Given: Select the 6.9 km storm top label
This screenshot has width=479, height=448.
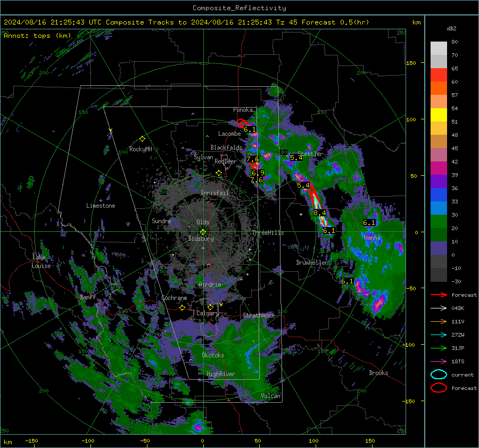Looking at the screenshot, I should coord(258,173).
